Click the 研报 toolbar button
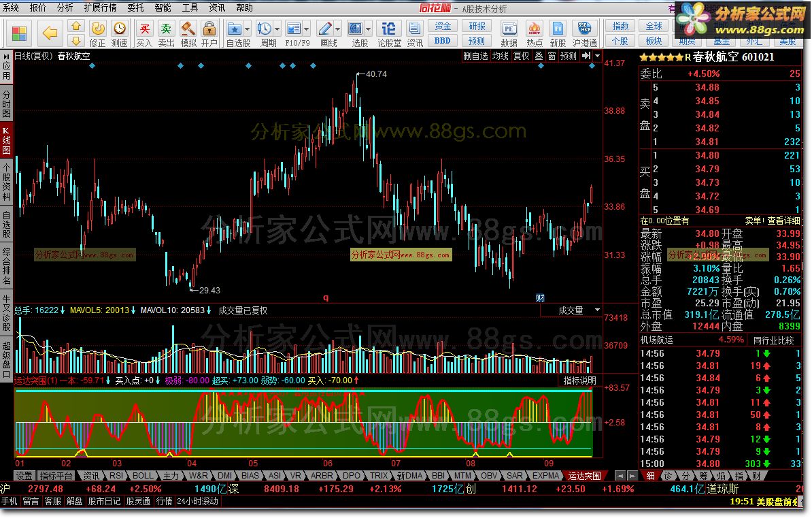This screenshot has width=812, height=518. pyautogui.click(x=477, y=26)
